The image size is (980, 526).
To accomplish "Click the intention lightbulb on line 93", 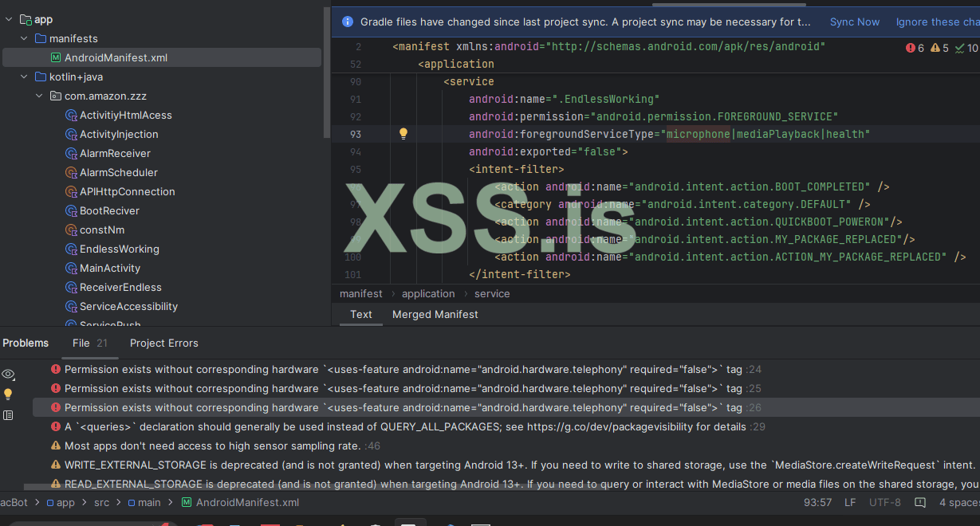I will 403,134.
